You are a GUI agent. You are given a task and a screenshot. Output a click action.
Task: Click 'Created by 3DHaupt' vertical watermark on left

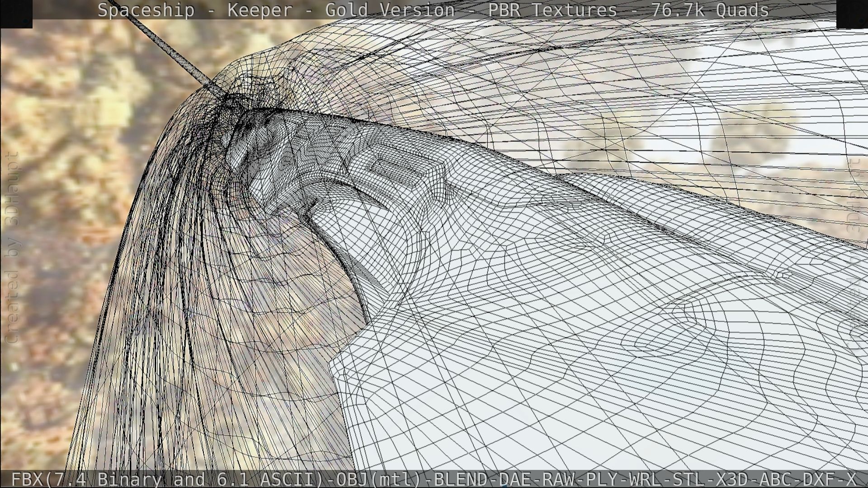coord(12,248)
